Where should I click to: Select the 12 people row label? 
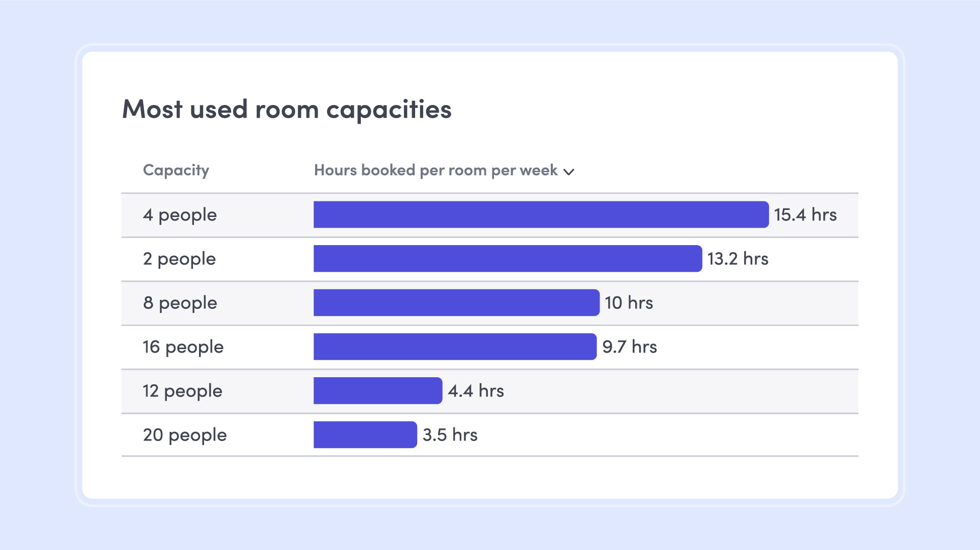point(182,391)
